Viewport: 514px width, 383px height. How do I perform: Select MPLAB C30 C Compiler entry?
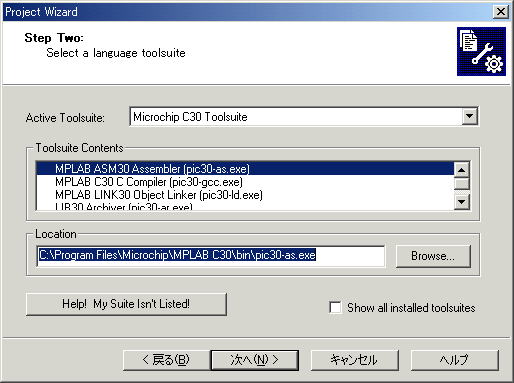(x=245, y=182)
